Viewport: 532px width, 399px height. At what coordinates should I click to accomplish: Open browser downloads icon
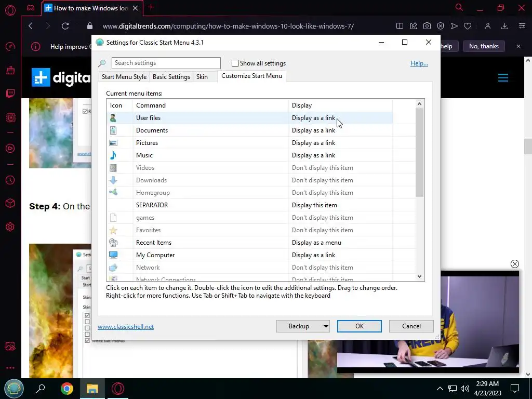(x=505, y=26)
